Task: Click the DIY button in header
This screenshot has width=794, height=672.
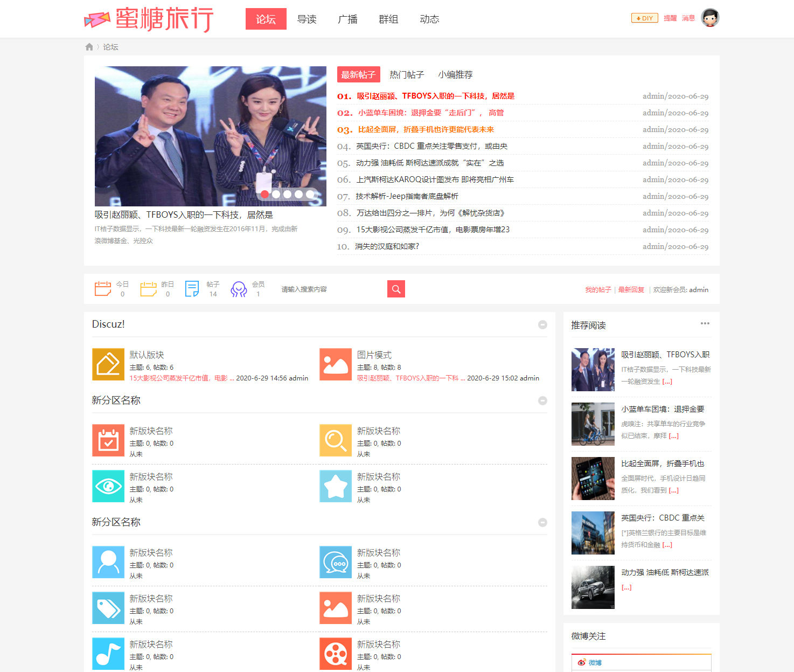Action: [x=644, y=18]
